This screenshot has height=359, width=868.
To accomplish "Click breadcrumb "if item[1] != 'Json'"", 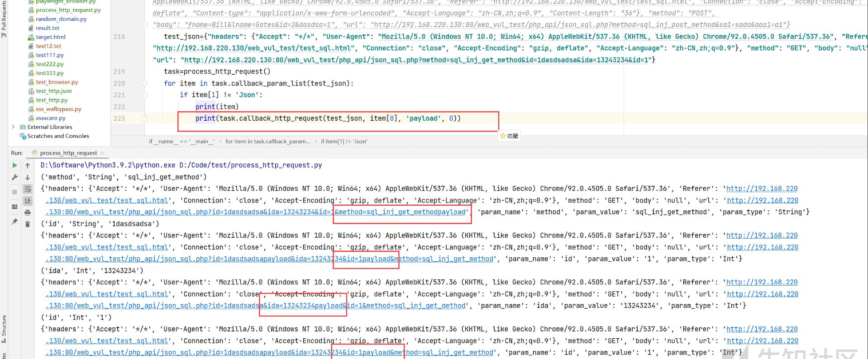I will (x=344, y=142).
